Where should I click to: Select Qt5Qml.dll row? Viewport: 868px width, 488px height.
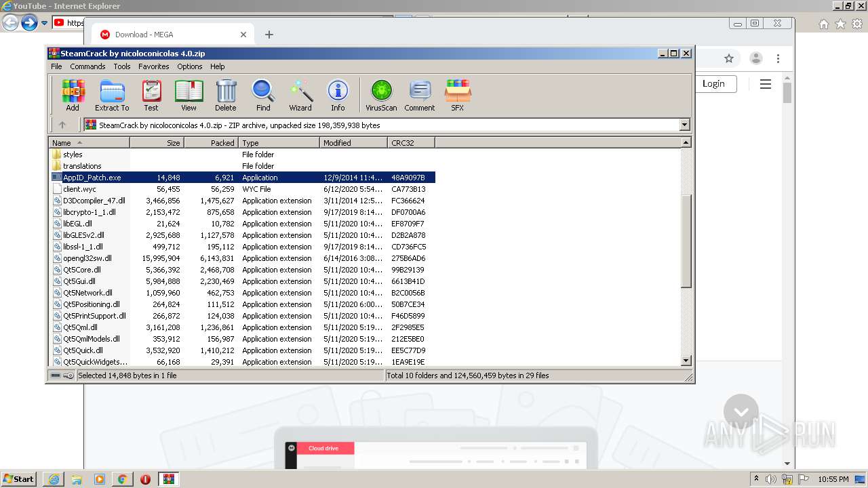click(x=243, y=327)
